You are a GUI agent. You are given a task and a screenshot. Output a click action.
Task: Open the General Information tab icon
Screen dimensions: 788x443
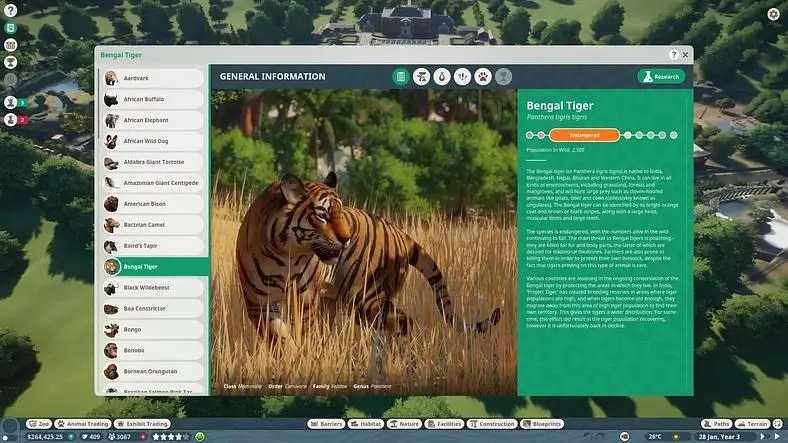click(x=401, y=77)
